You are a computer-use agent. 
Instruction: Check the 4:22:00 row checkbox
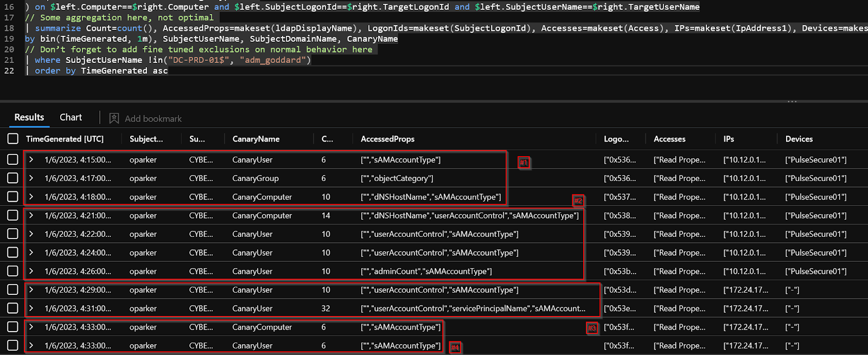tap(13, 234)
